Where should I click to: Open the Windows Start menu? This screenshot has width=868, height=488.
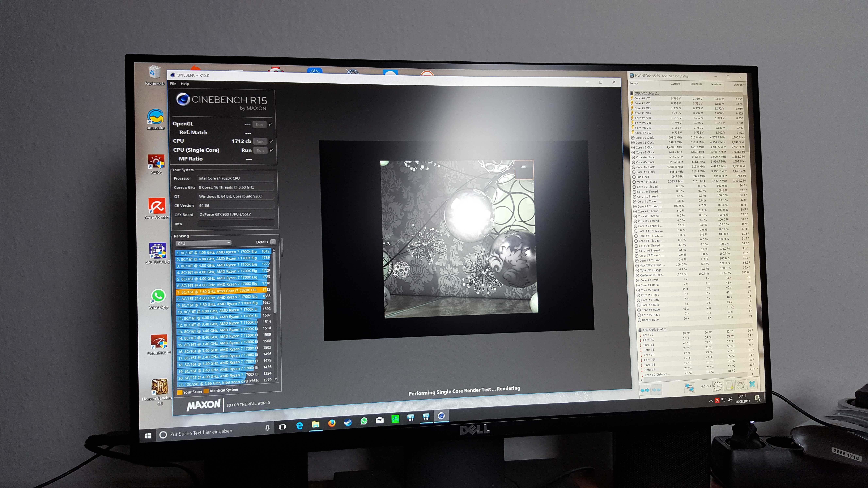coord(148,435)
